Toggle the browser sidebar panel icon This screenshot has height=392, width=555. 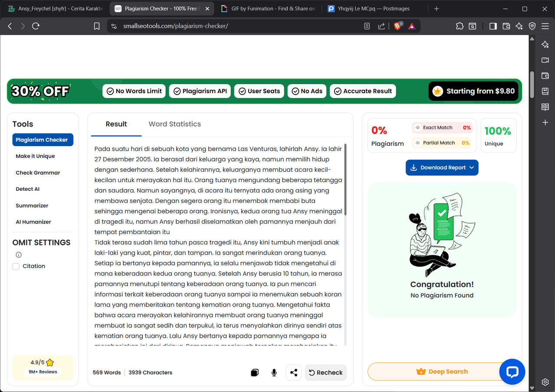tap(493, 26)
